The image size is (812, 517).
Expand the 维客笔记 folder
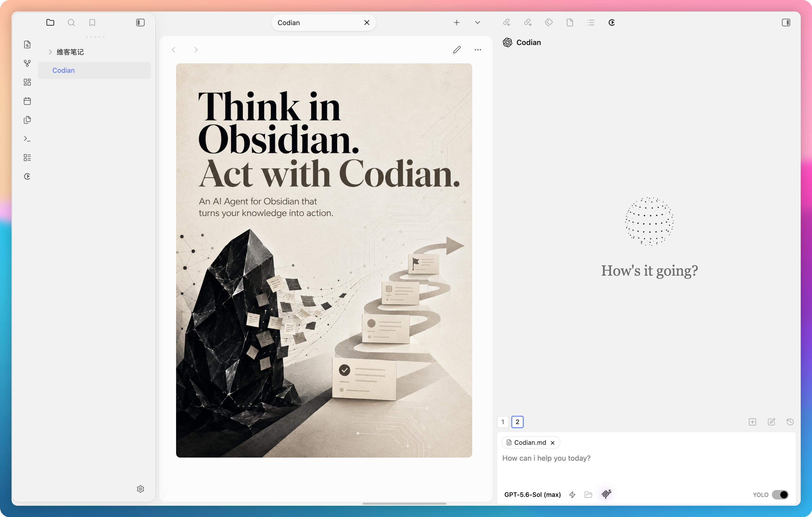coord(50,52)
